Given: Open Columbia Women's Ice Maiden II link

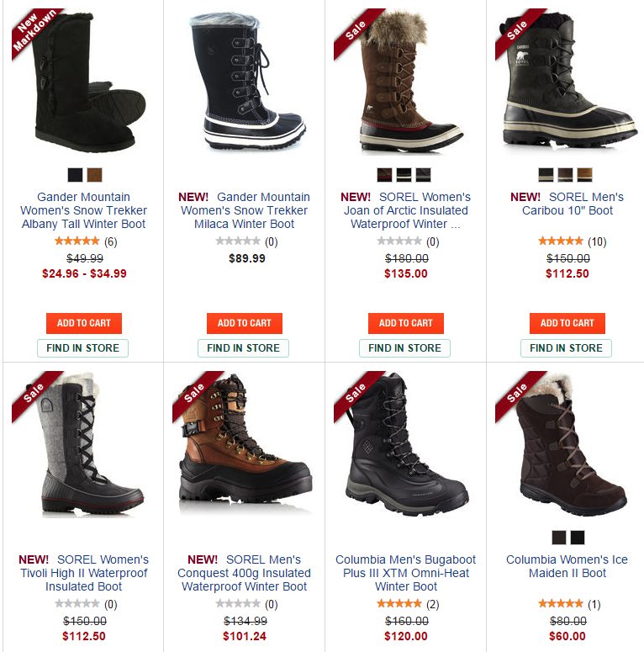Looking at the screenshot, I should (x=567, y=566).
